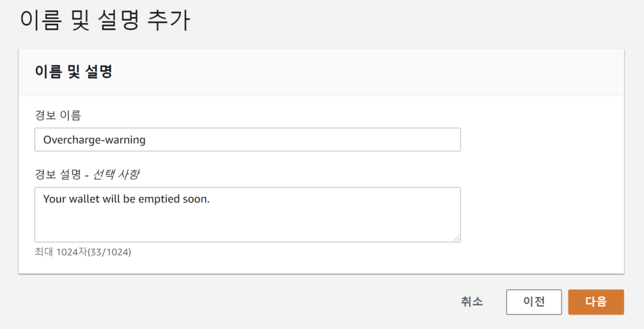This screenshot has width=644, height=329.
Task: Click the 경보 이름 field label
Action: 58,115
